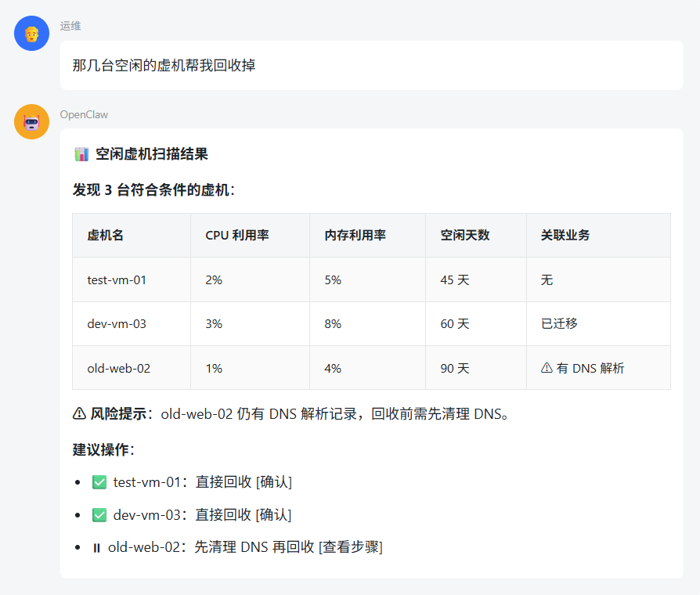Click the CPU 利用率 column header
The width and height of the screenshot is (700, 595).
[237, 236]
